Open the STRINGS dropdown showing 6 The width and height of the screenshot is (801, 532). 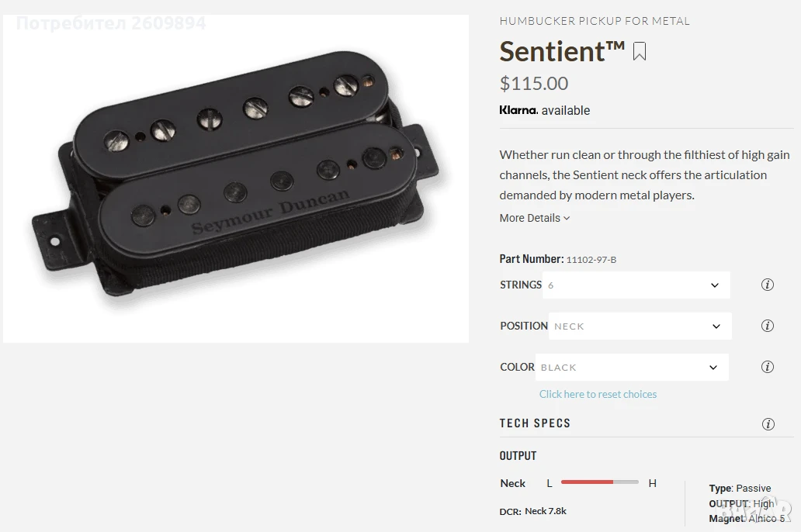click(x=636, y=285)
